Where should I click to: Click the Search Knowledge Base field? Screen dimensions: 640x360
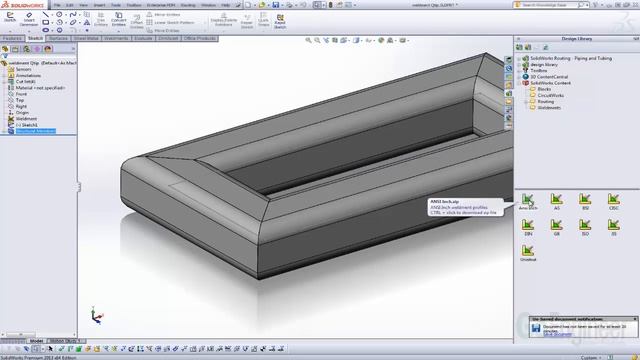click(x=550, y=5)
